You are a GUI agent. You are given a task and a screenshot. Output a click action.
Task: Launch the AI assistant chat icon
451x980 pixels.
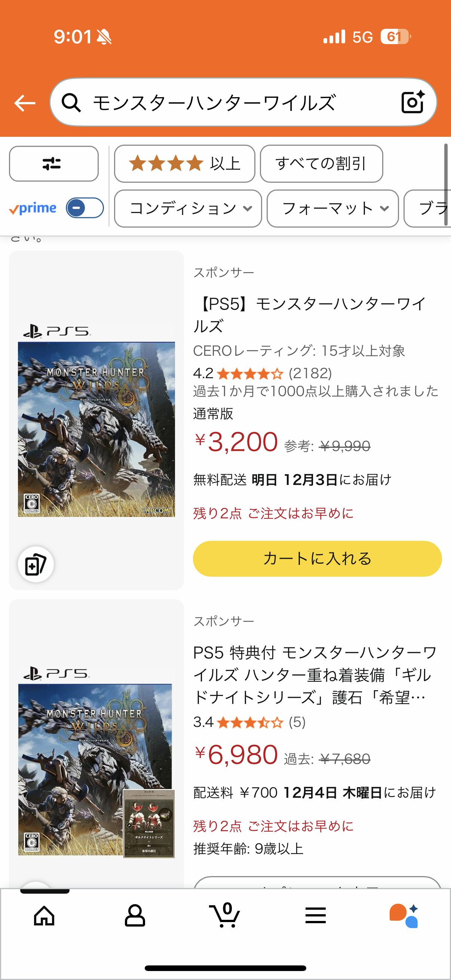(404, 915)
